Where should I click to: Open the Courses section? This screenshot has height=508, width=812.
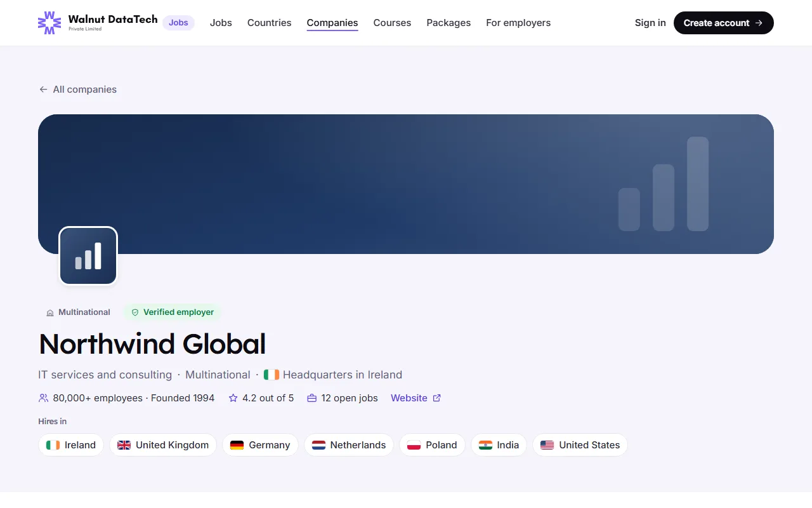392,23
